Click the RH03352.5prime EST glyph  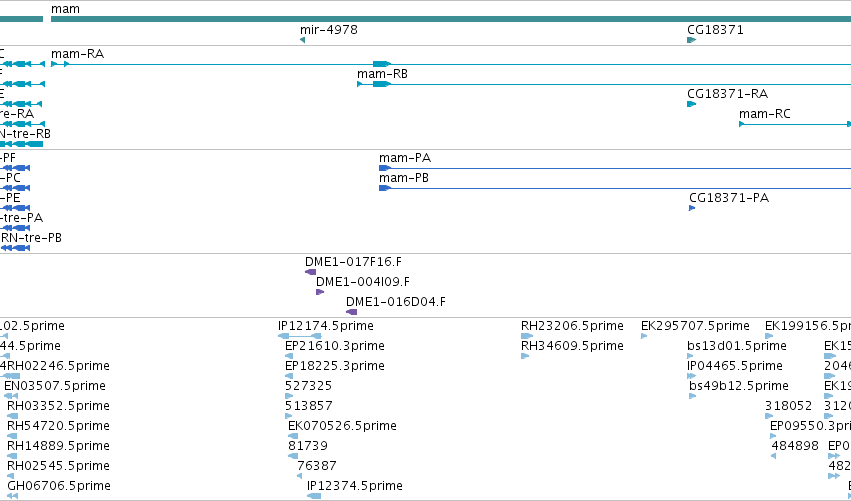point(12,416)
